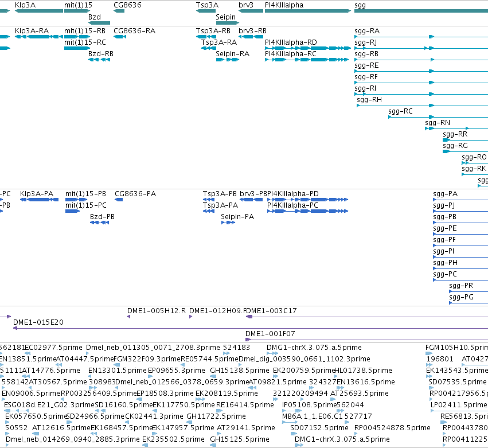Click the sgg-RN transcript label
Screen dimensions: 488x448
pyautogui.click(x=438, y=123)
